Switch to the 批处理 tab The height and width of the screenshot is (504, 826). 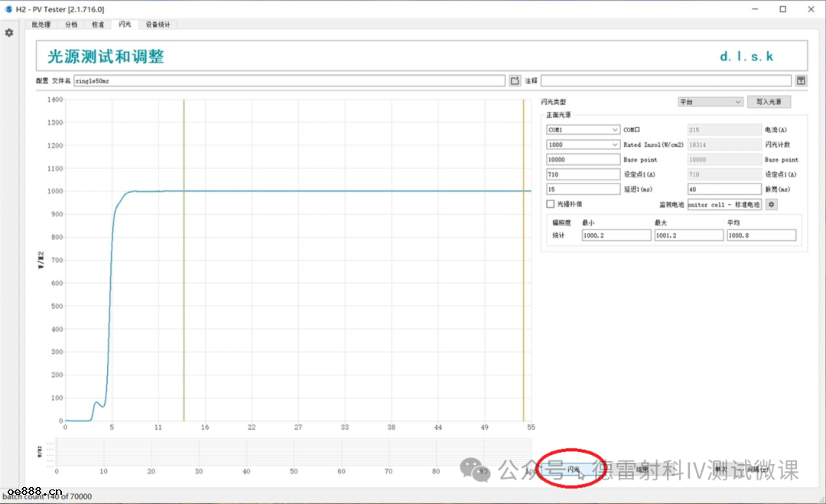(x=41, y=24)
